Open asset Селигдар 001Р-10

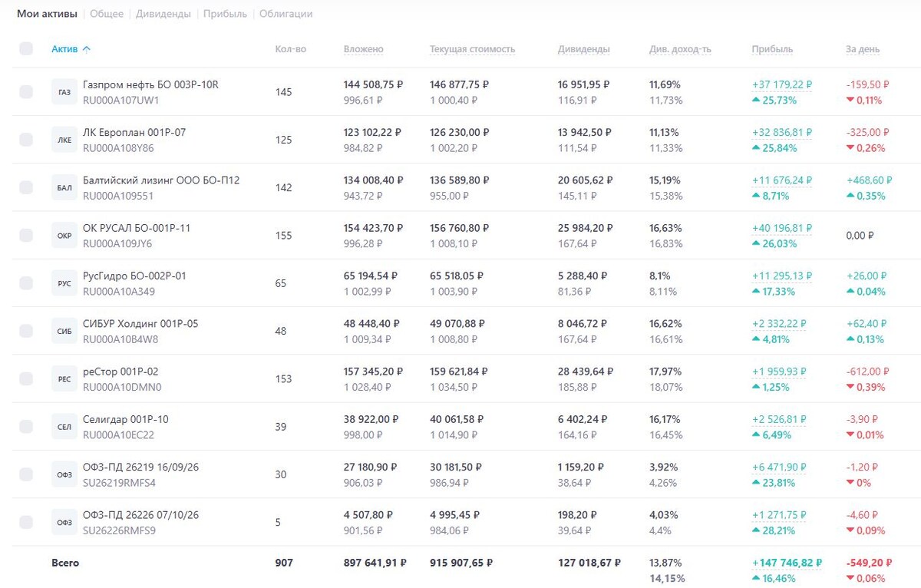point(126,419)
